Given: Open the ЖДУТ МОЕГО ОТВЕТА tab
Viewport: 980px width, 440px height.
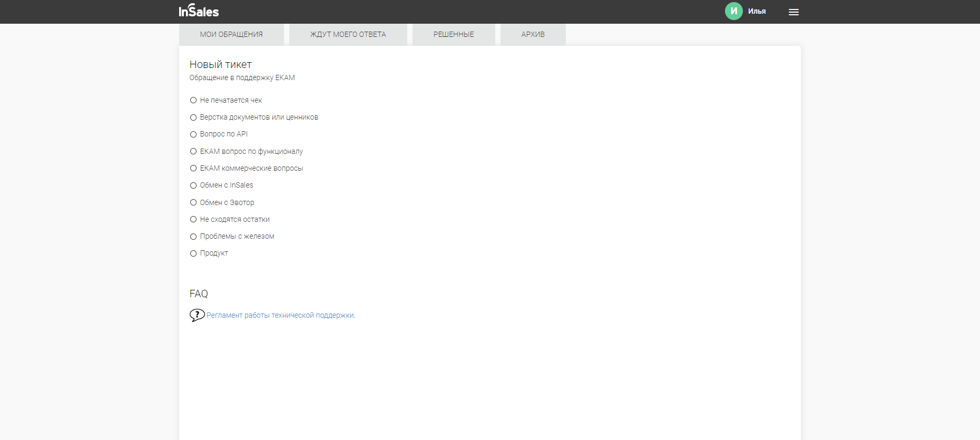Looking at the screenshot, I should pos(348,34).
